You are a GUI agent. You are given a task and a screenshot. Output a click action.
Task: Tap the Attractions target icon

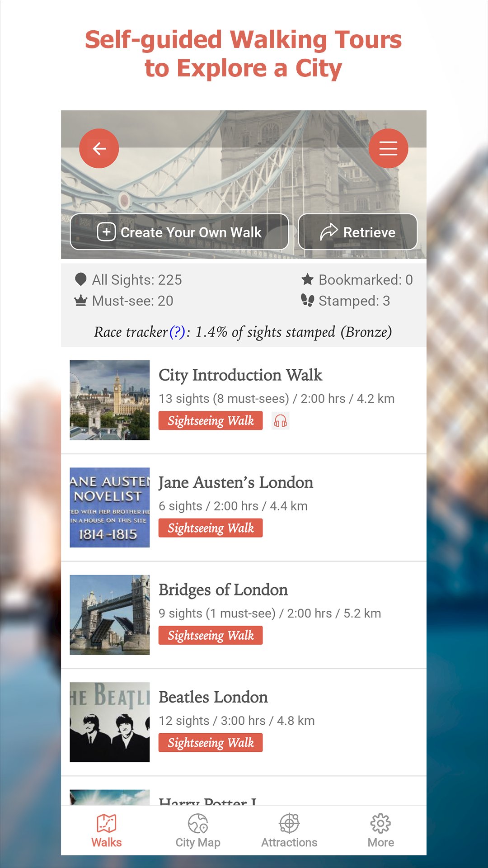click(x=289, y=823)
